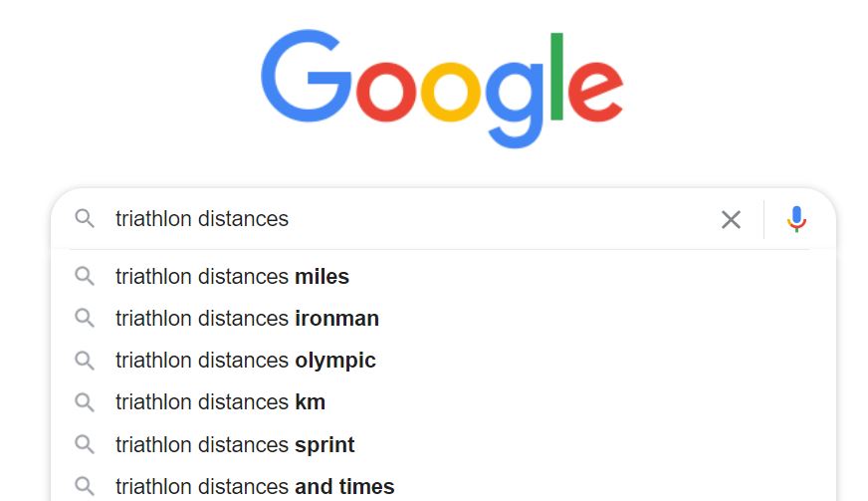Clear the search box with X icon
Viewport: 868px width, 501px height.
pos(731,219)
